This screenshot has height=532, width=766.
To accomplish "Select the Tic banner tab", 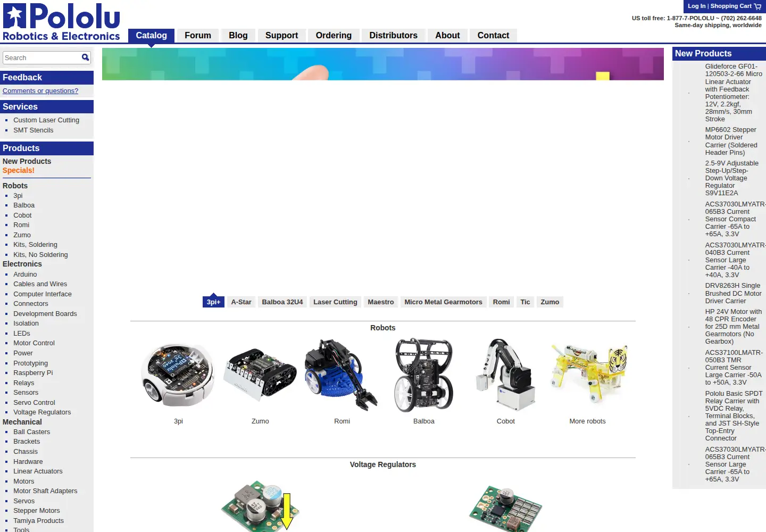I will click(x=525, y=302).
